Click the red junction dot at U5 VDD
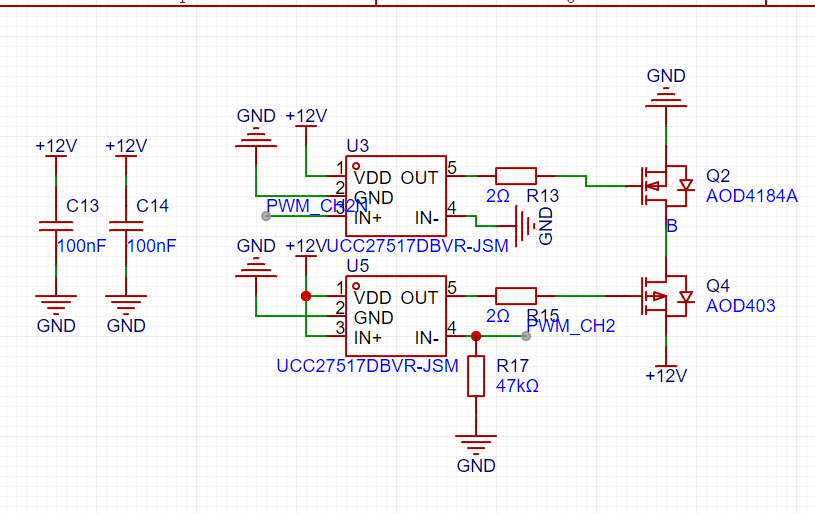 click(306, 296)
